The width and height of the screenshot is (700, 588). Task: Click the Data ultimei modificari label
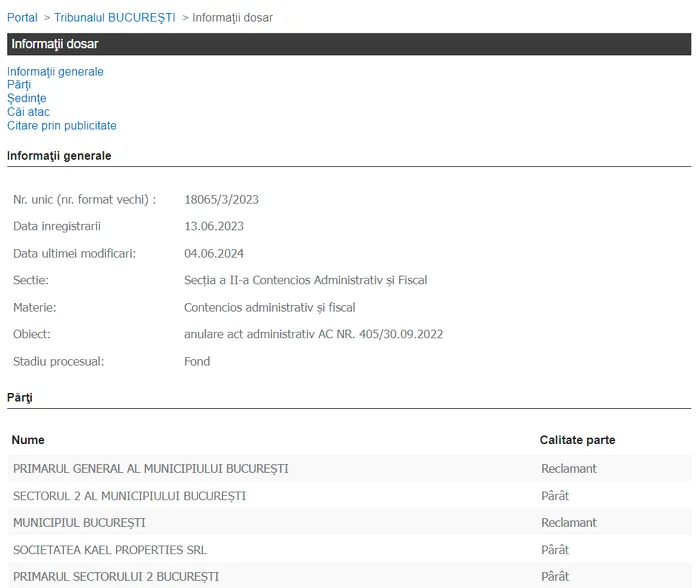pyautogui.click(x=75, y=254)
